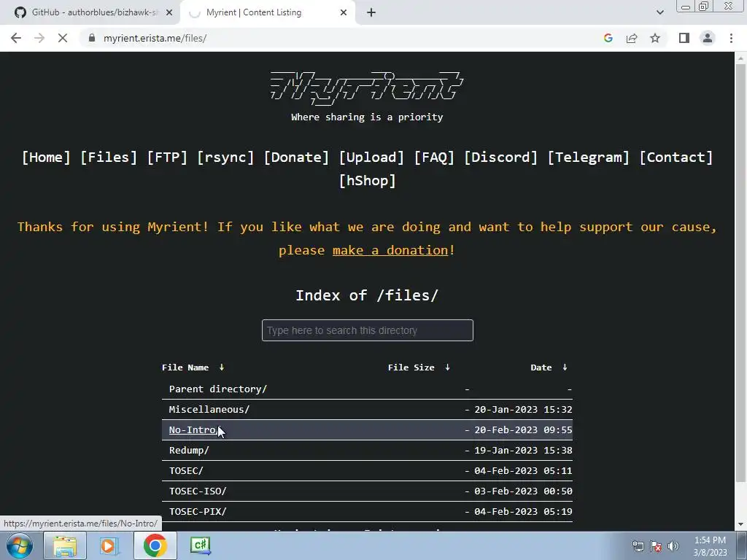
Task: Open Chrome side panel
Action: [684, 38]
